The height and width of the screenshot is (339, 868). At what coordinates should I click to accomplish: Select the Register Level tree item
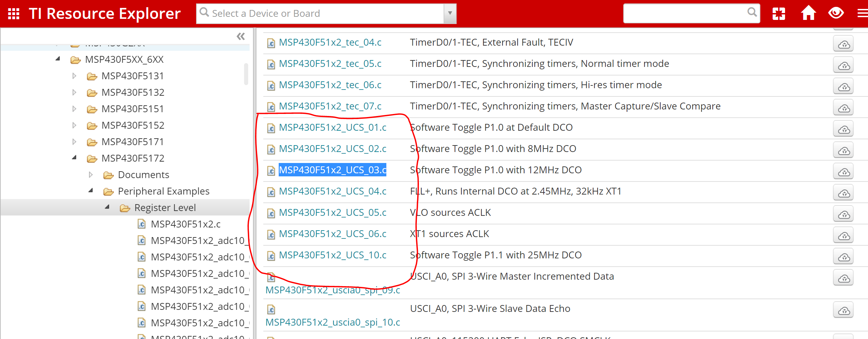tap(165, 207)
